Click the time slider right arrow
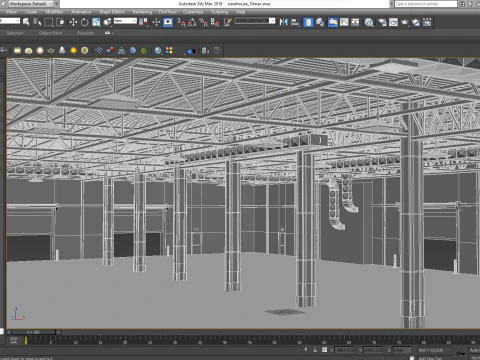 pos(58,332)
